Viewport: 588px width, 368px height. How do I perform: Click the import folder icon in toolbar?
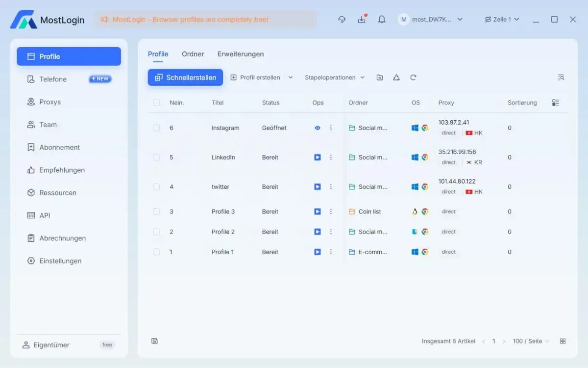380,78
